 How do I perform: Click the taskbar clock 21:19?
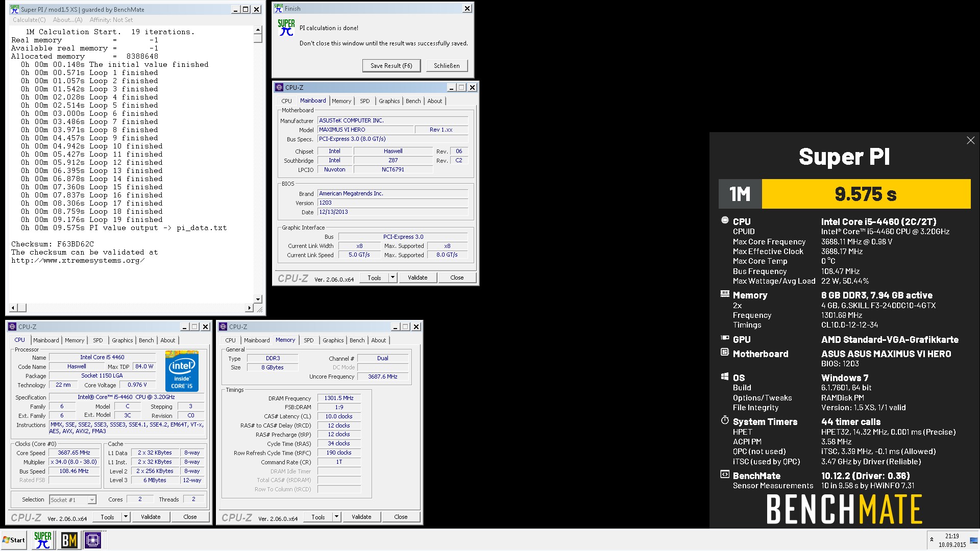point(952,536)
